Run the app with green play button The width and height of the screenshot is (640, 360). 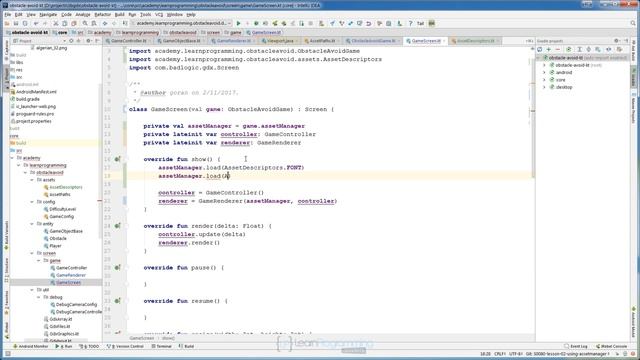coord(239,23)
